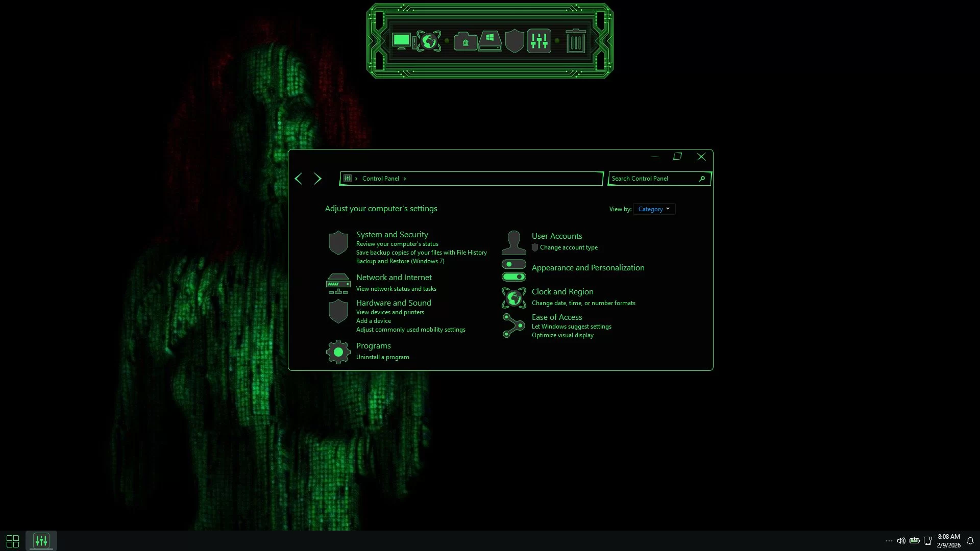The height and width of the screenshot is (551, 980).
Task: Click the shield icon in dock
Action: coord(514,41)
